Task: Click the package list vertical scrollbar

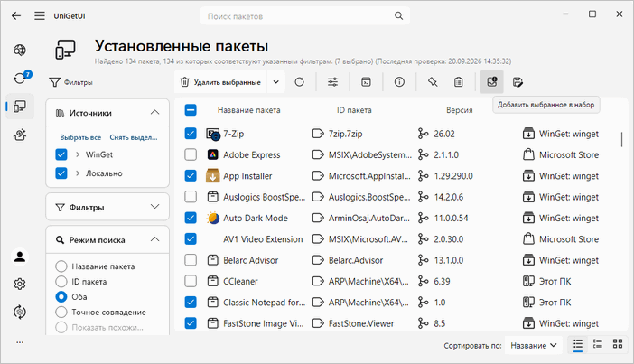Action: click(x=621, y=139)
